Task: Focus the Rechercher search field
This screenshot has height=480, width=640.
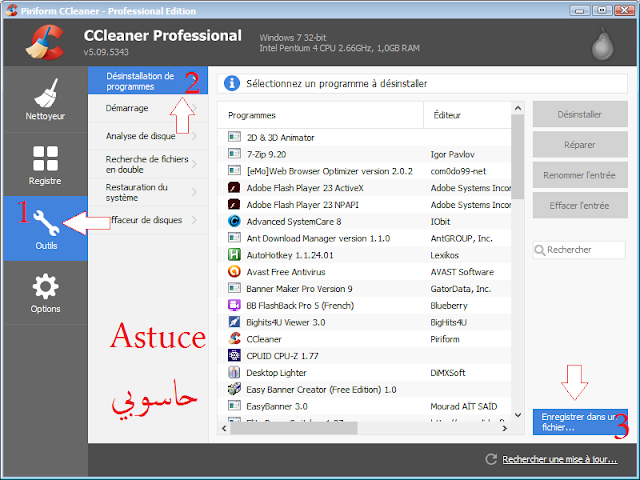Action: (579, 250)
